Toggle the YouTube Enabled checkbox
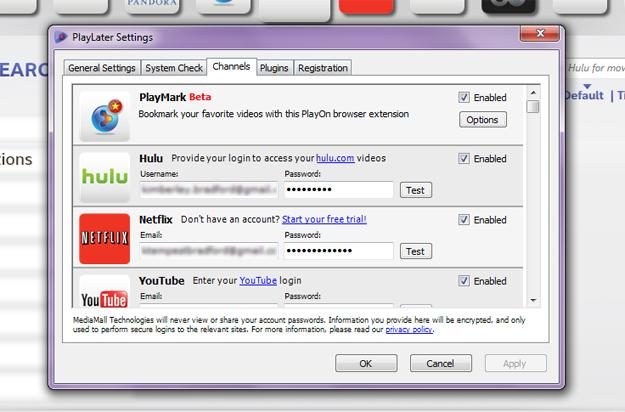 click(x=464, y=281)
